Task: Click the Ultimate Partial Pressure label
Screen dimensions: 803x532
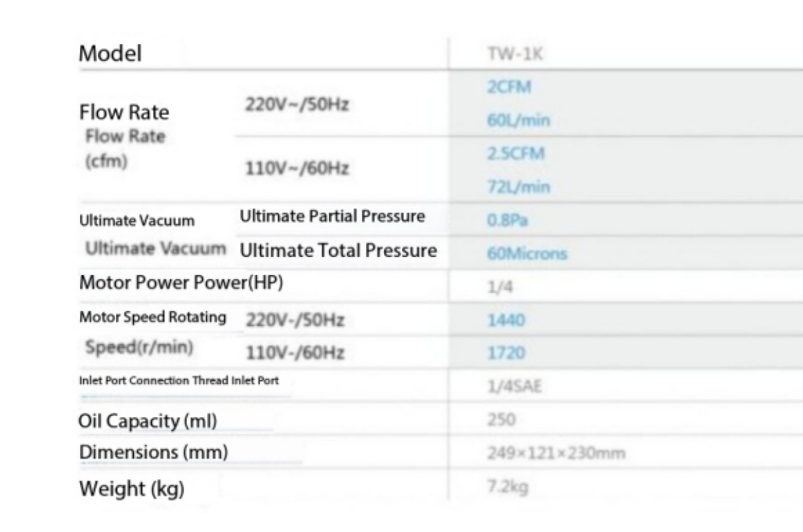Action: pos(332,217)
